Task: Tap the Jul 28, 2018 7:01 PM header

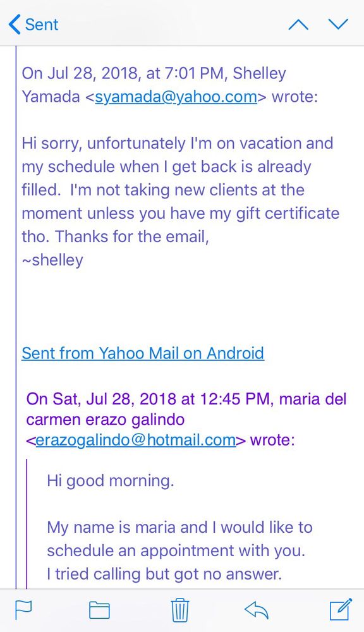Action: click(170, 85)
